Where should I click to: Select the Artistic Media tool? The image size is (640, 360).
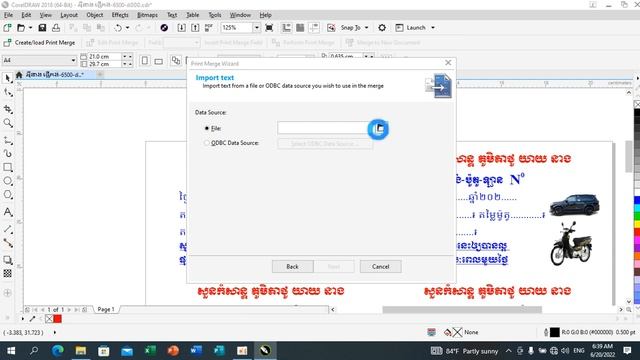[8, 153]
